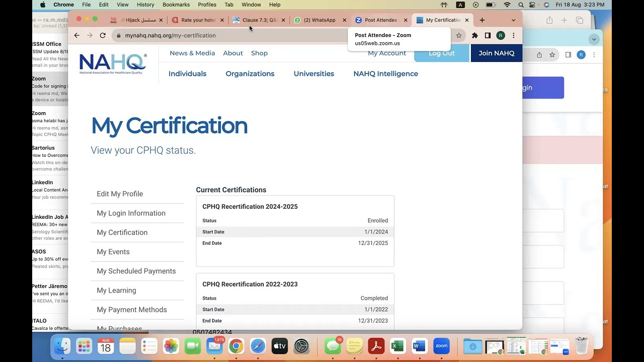Close the WhatsApp tab
The height and width of the screenshot is (362, 644).
(x=345, y=20)
